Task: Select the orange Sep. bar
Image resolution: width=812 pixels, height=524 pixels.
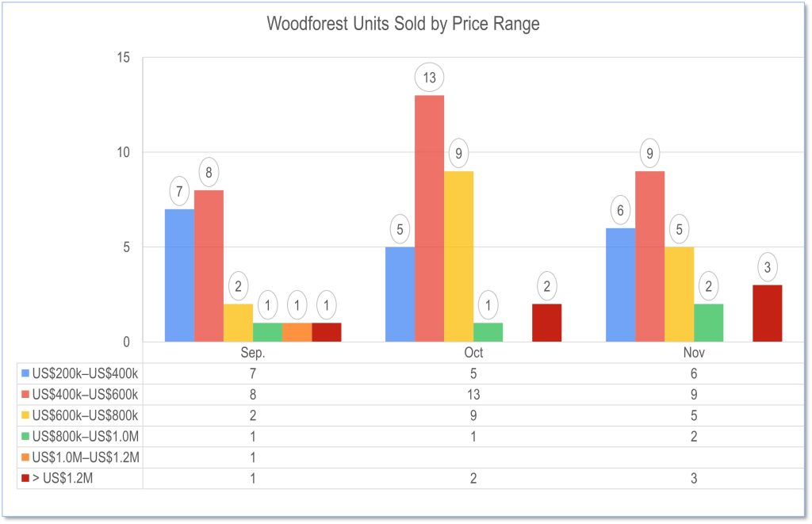Action: (x=297, y=332)
